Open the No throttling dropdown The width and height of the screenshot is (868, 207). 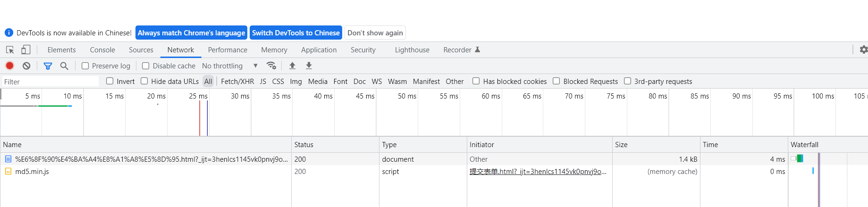click(x=229, y=66)
